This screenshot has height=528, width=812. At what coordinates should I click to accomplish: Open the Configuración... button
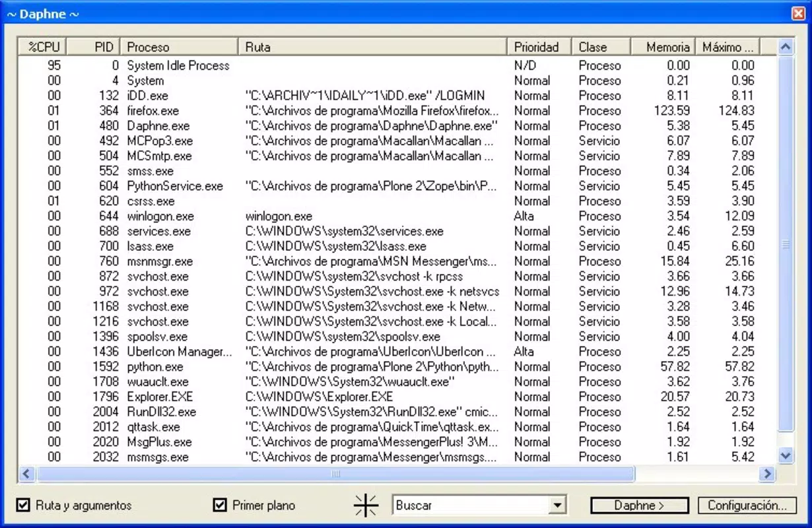tap(747, 506)
